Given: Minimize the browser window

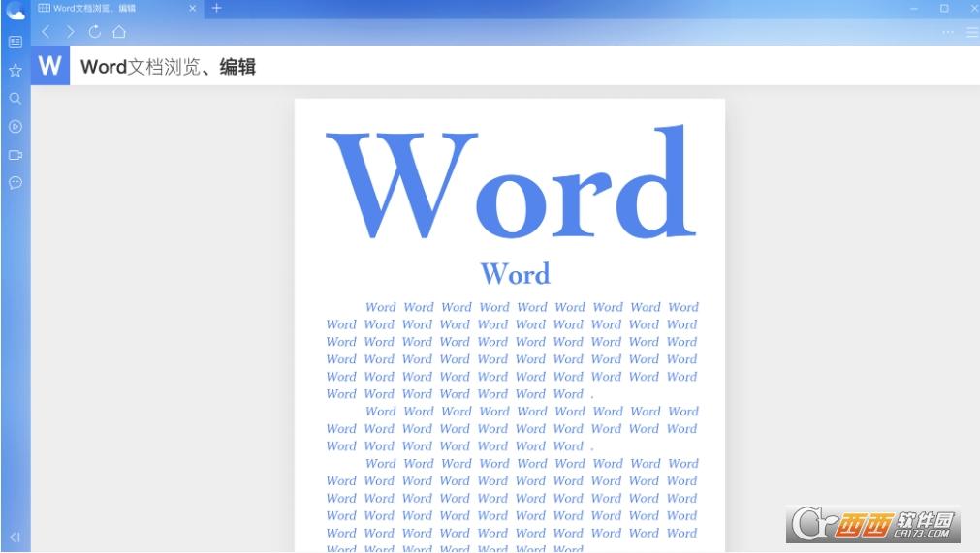Looking at the screenshot, I should click(x=914, y=8).
